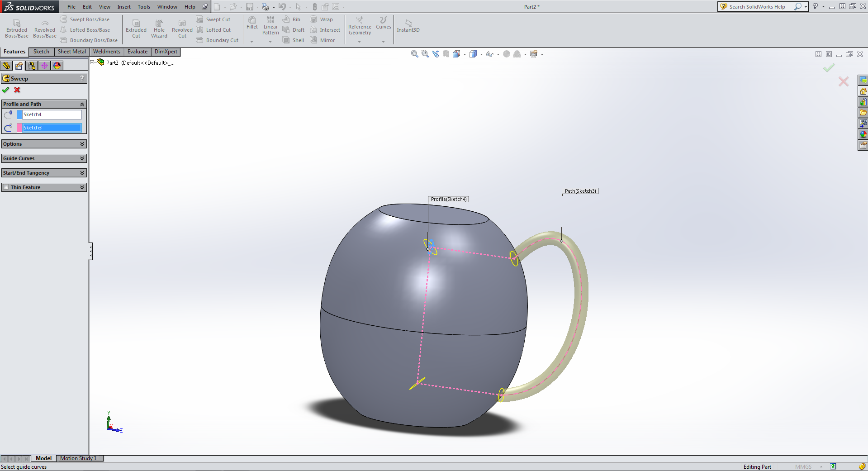Open the Tools menu
Viewport: 868px width, 471px height.
click(144, 7)
